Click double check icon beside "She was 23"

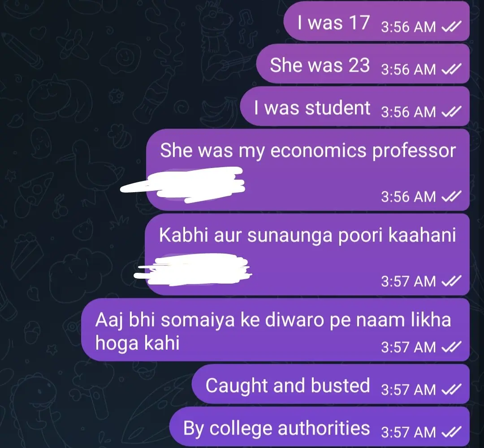tap(451, 69)
